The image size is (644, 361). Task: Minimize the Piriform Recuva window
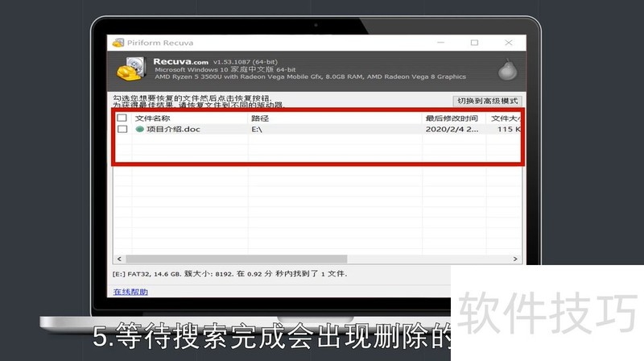point(440,43)
